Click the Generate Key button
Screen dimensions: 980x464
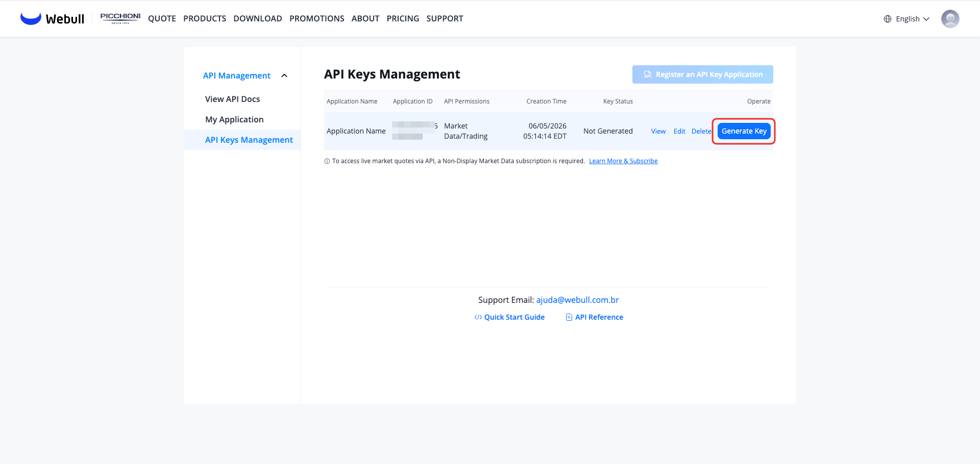[x=744, y=131]
